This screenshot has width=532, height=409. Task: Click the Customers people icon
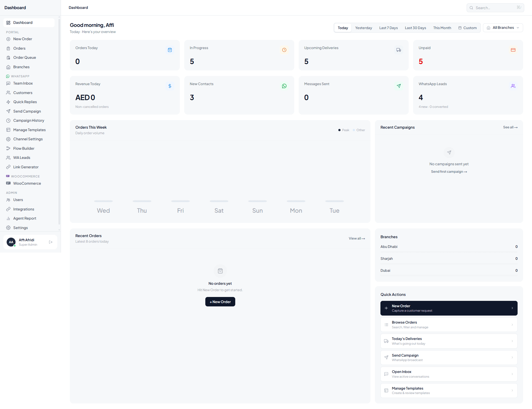point(8,93)
